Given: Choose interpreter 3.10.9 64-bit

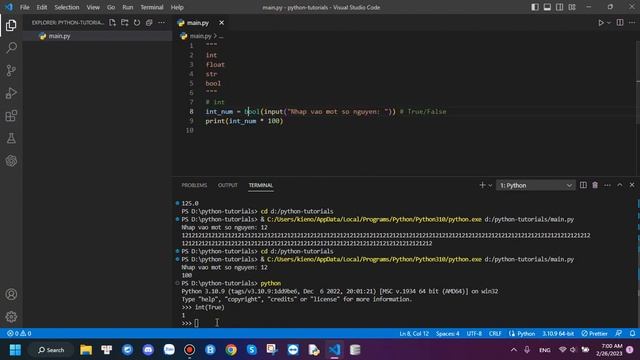Looking at the screenshot, I should click(x=558, y=333).
